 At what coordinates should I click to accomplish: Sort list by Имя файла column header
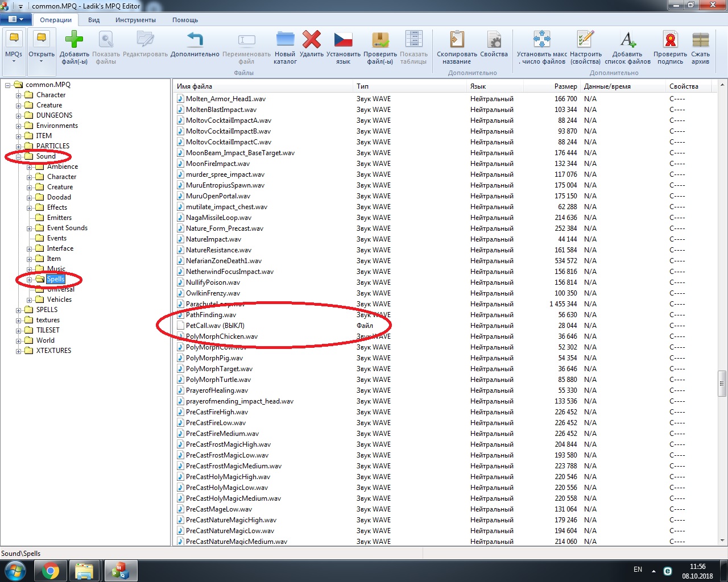pyautogui.click(x=195, y=86)
